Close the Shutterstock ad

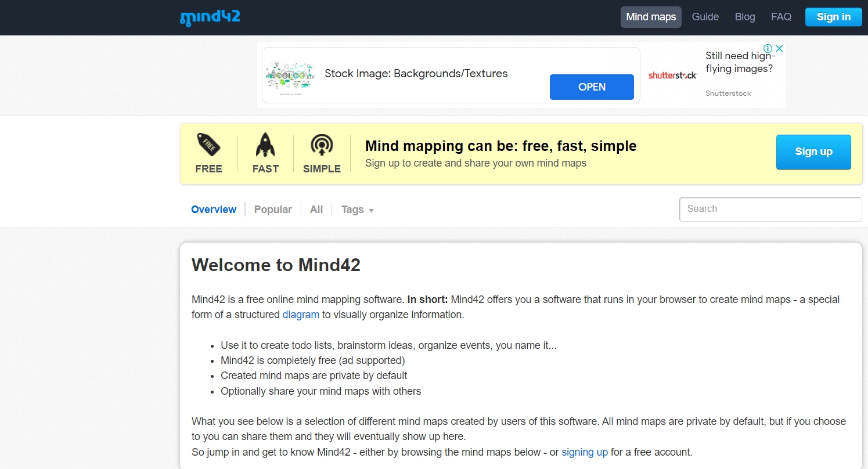[780, 49]
